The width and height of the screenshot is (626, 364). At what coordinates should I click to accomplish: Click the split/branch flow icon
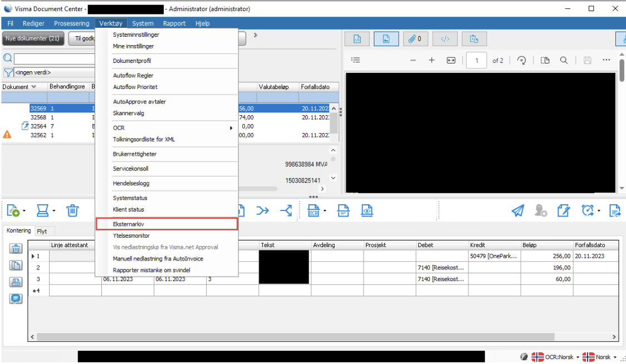click(286, 210)
